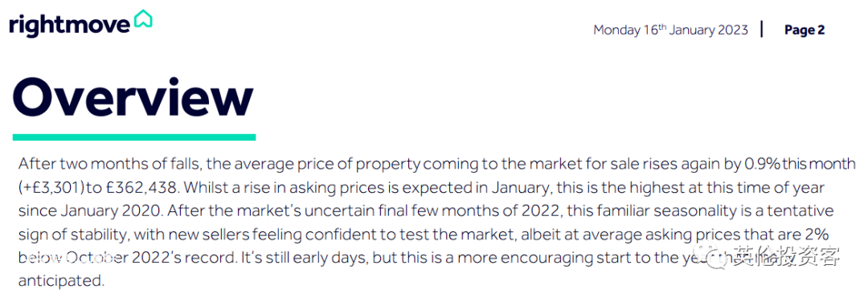Image resolution: width=868 pixels, height=294 pixels.
Task: Click the teal underline bar below Overview
Action: pyautogui.click(x=133, y=137)
